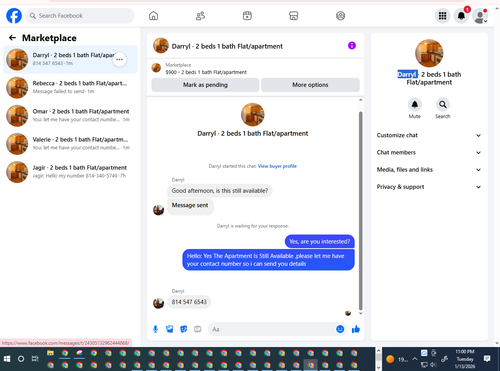The height and width of the screenshot is (371, 500).
Task: Open the apps grid menu
Action: tap(442, 16)
